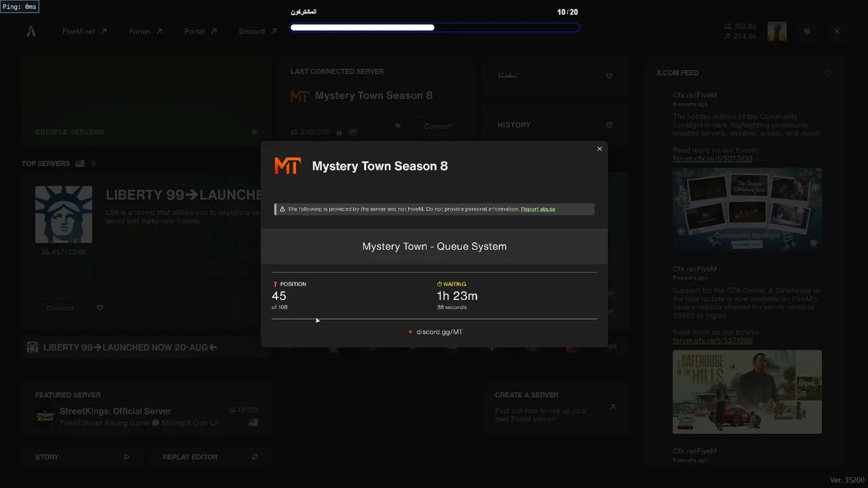Click the heart icon on the favorites panel
This screenshot has height=488, width=868.
(609, 76)
